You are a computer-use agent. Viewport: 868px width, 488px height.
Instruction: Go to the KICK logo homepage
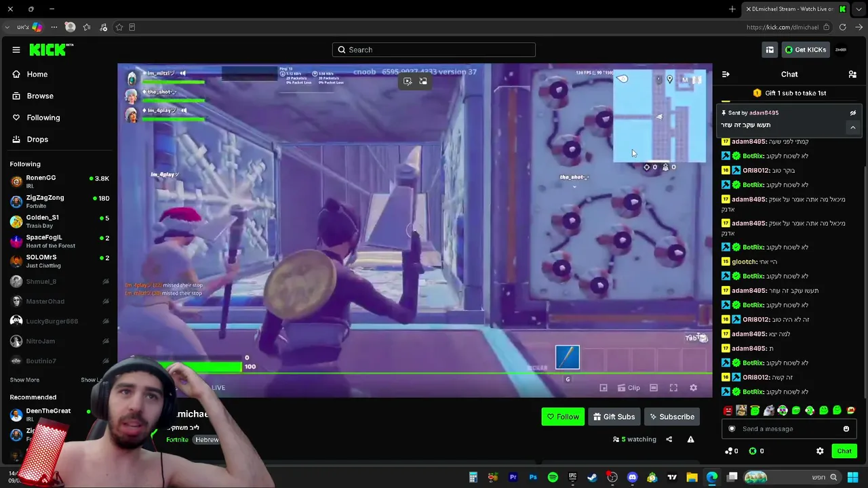click(x=52, y=49)
